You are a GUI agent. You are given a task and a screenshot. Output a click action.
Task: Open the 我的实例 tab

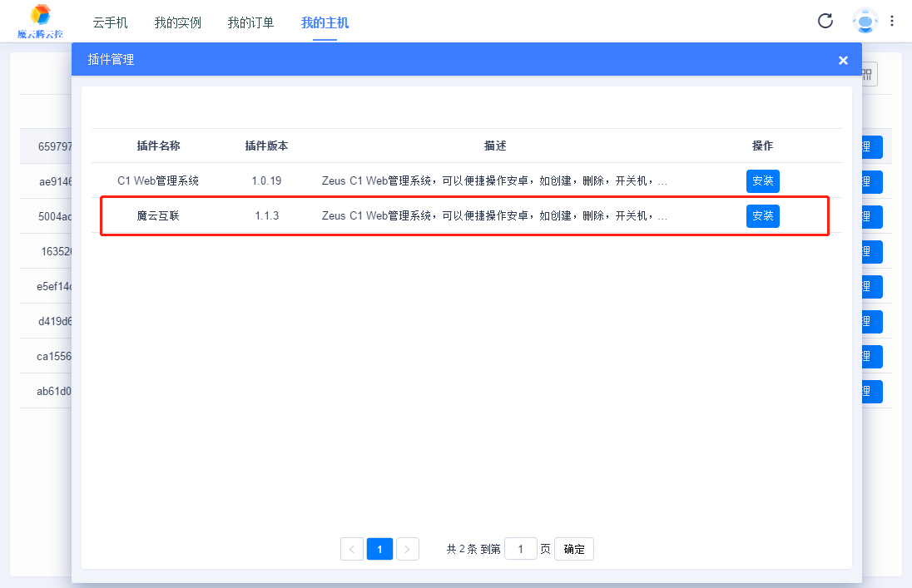pos(178,22)
